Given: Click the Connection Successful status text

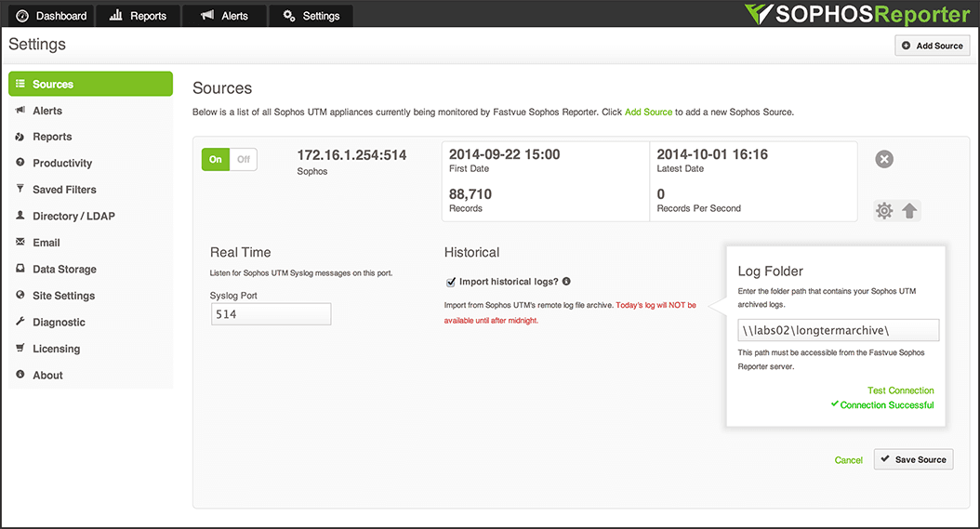Looking at the screenshot, I should click(887, 405).
